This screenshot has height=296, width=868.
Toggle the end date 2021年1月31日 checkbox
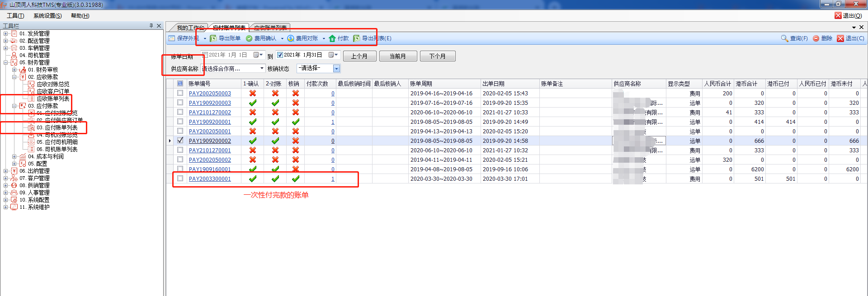click(280, 55)
